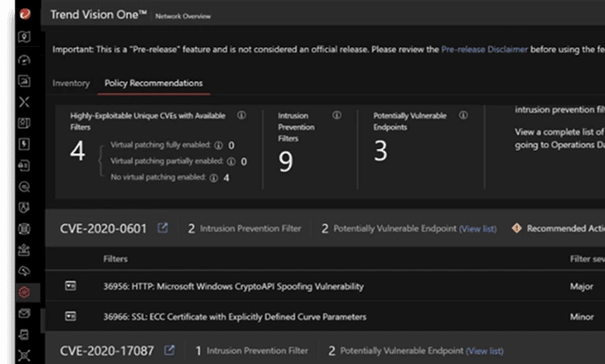
Task: Click 1 Intrusion Prevention Filter under CVE-2020-17087
Action: 251,351
